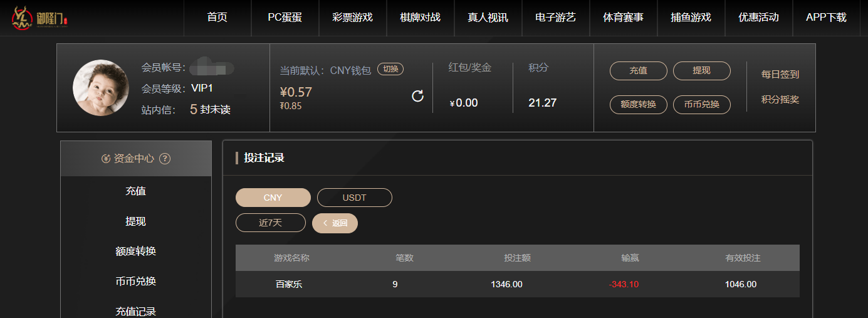Open the 彩票游戏 navigation menu
This screenshot has width=868, height=318.
353,18
